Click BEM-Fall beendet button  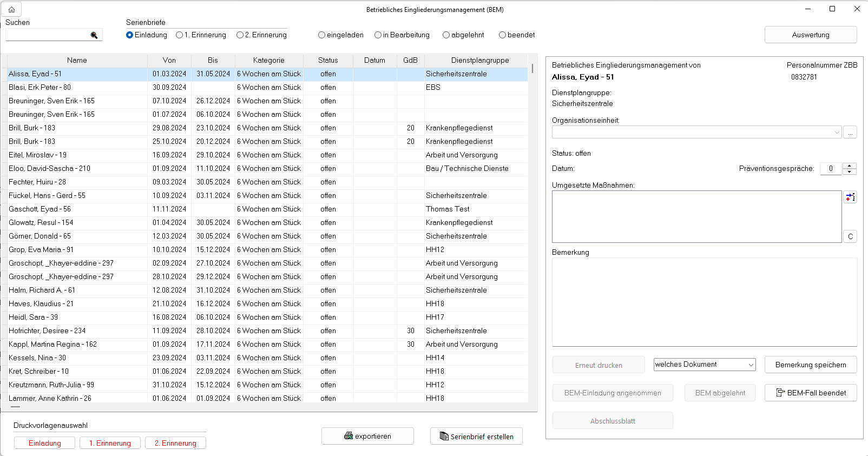(x=810, y=393)
